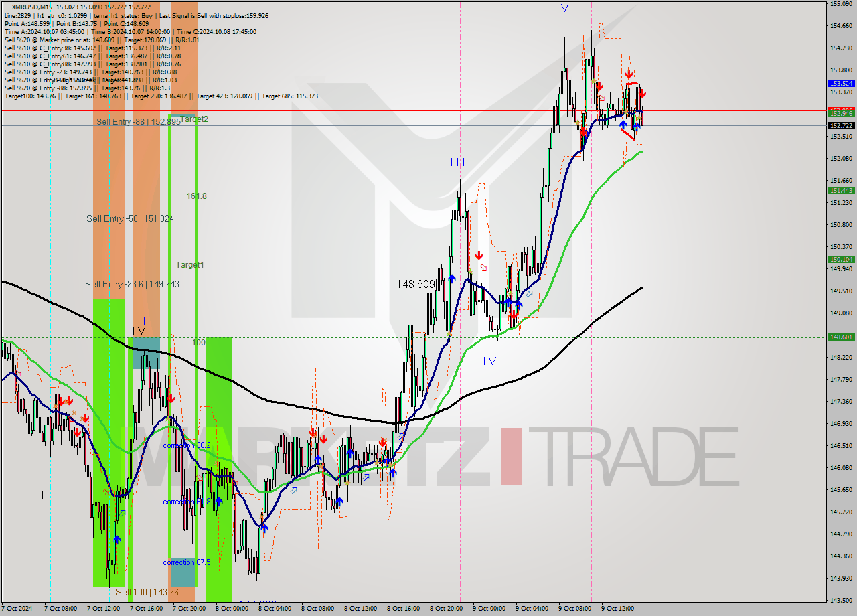857x616 pixels.
Task: Click the 'Target1' chart label
Action: tap(189, 265)
